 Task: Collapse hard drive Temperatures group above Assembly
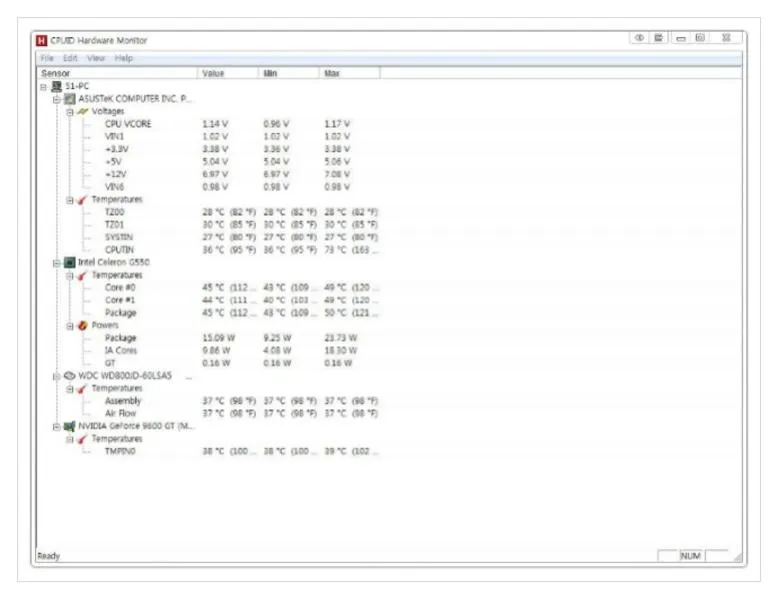pyautogui.click(x=70, y=389)
